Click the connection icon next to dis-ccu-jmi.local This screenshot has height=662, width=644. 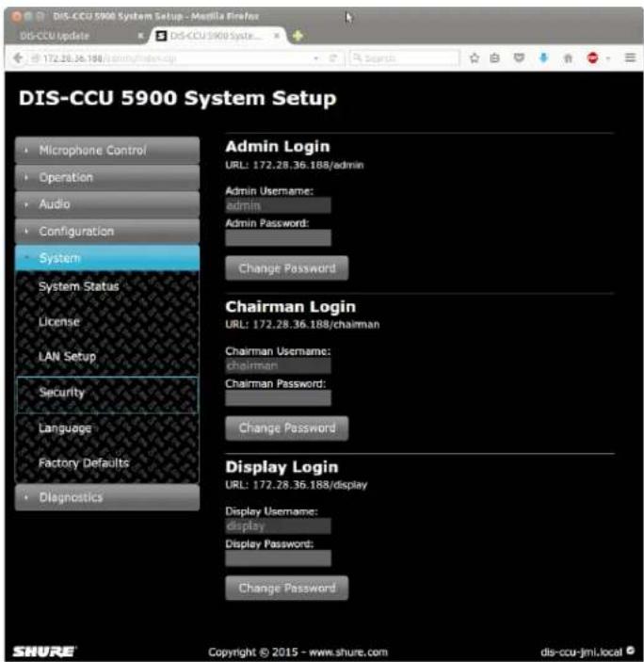631,651
